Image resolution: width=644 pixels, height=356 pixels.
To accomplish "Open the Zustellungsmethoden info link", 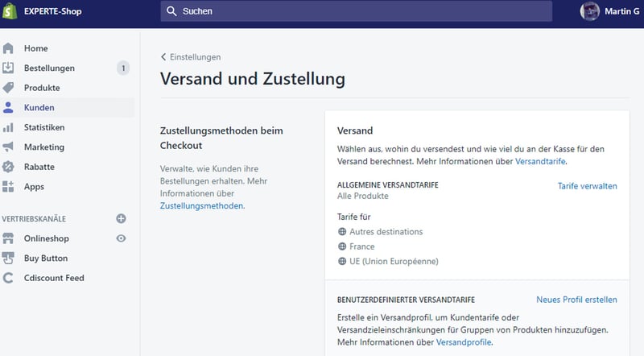I will 201,205.
